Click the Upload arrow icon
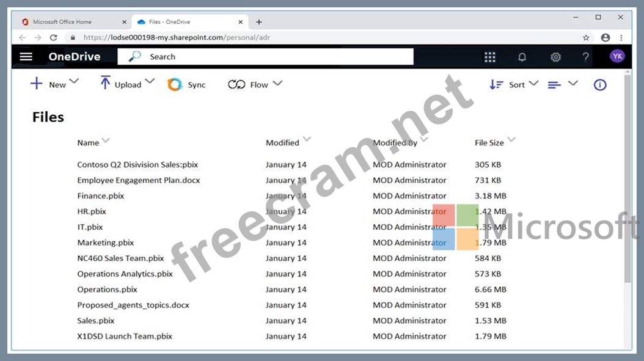This screenshot has height=361, width=644. click(x=105, y=82)
